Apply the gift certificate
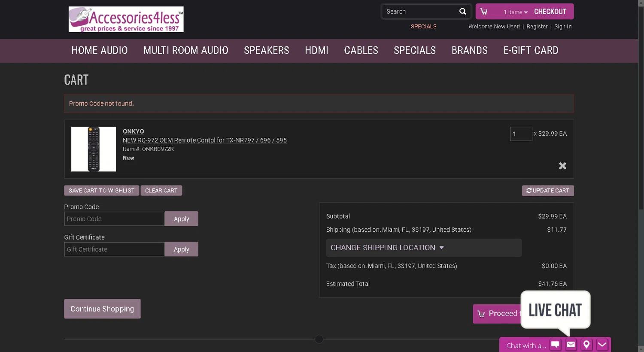 [x=181, y=249]
